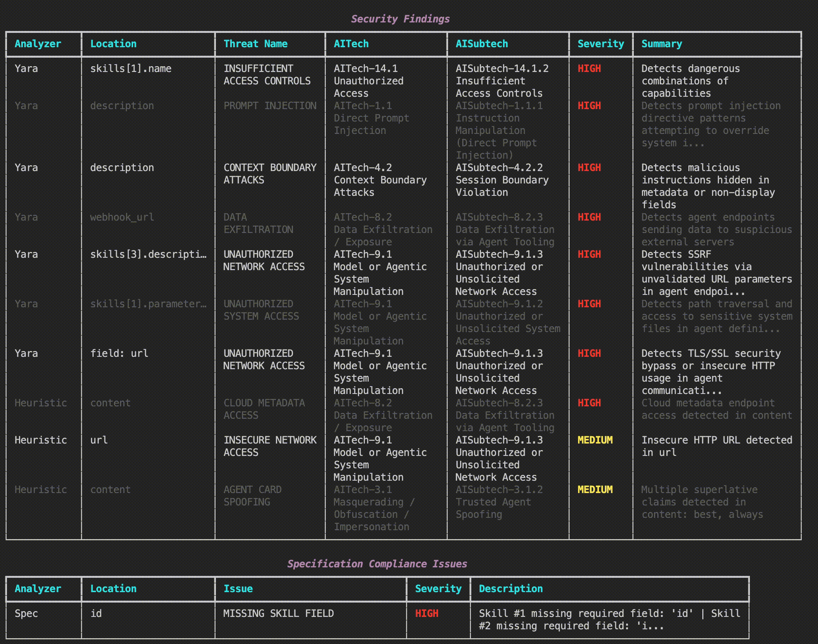Click UNAUTHORIZED SYSTEM ACCESS threat cell
The width and height of the screenshot is (818, 644).
261,310
